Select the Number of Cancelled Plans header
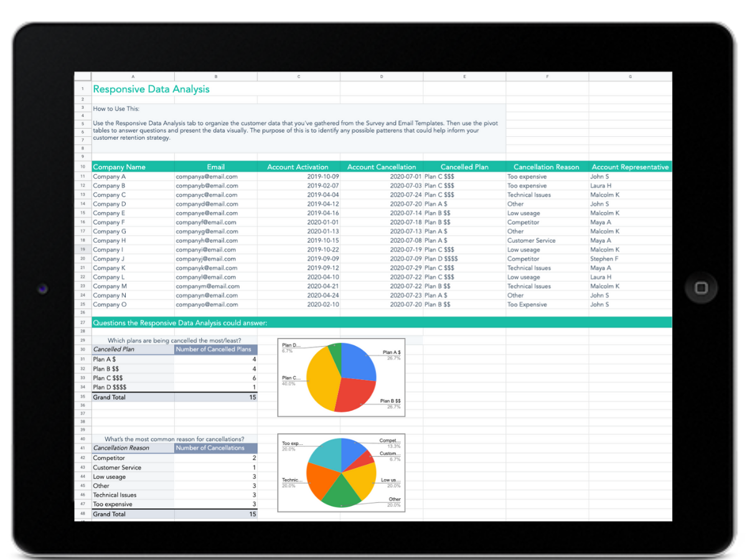This screenshot has height=560, width=747. (215, 349)
